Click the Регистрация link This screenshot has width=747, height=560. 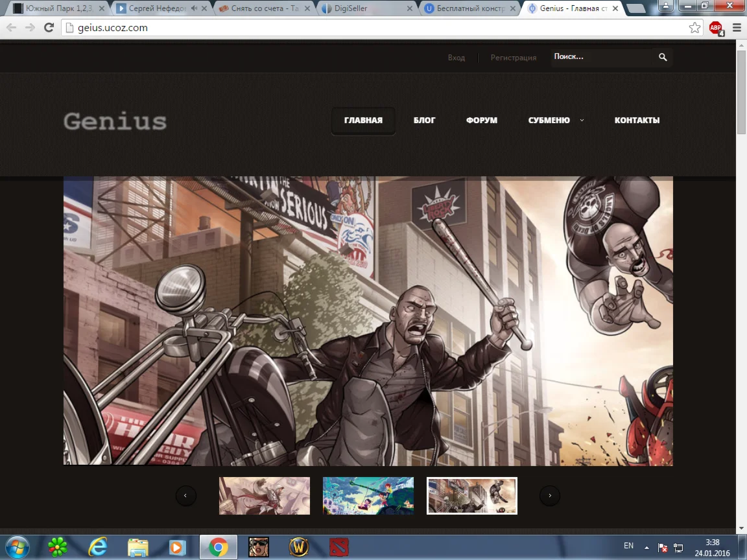coord(514,58)
